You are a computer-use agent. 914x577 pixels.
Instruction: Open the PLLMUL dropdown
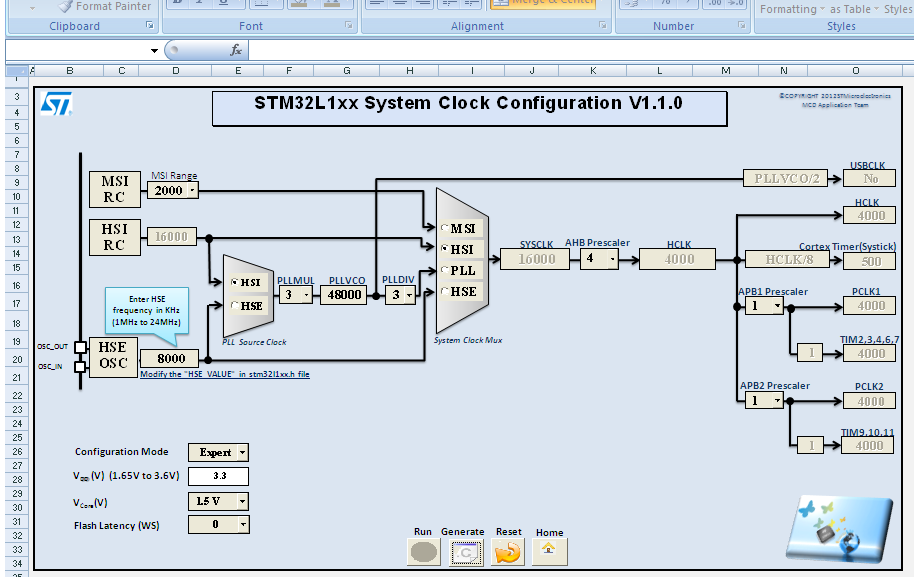307,295
